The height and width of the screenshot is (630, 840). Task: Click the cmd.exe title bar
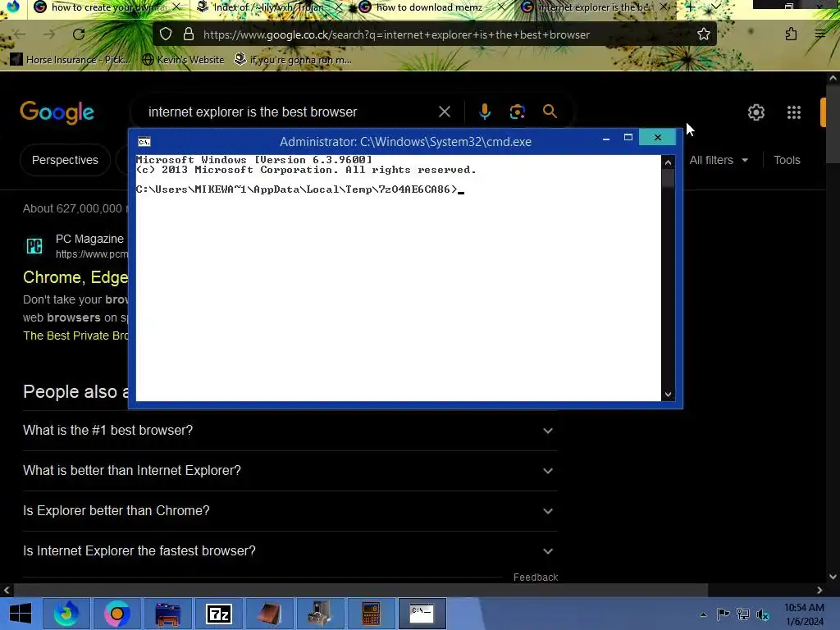click(405, 141)
